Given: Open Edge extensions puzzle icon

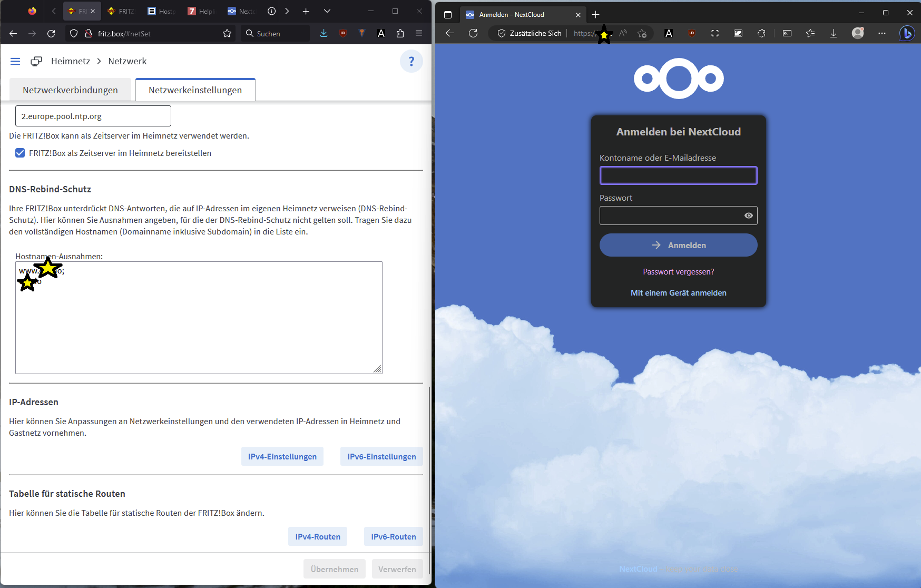Looking at the screenshot, I should point(761,33).
